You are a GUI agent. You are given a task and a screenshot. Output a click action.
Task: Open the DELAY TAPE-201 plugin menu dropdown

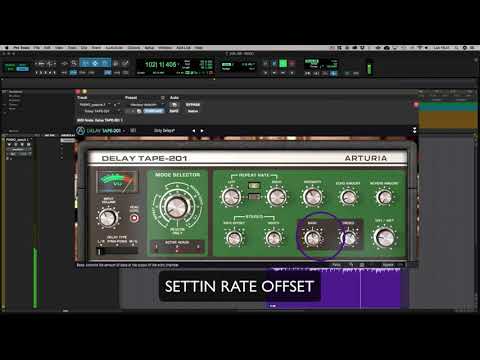[106, 131]
